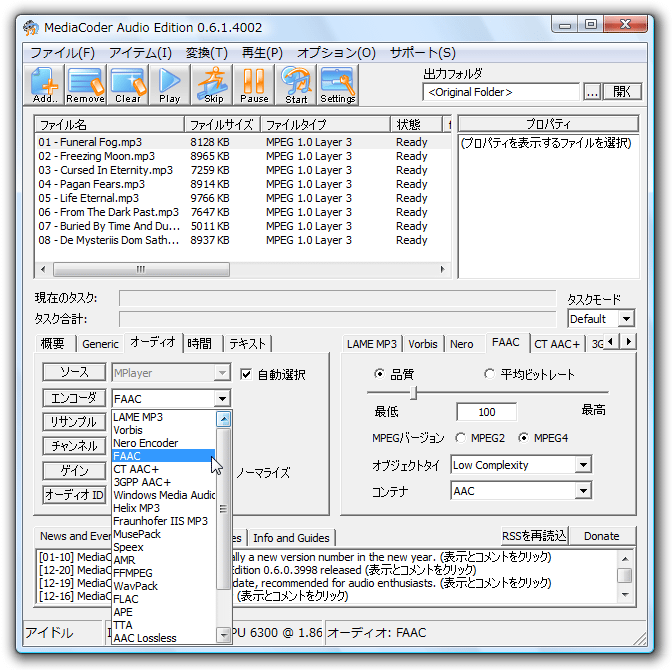Image resolution: width=672 pixels, height=670 pixels.
Task: Choose WavPack in encoder list
Action: pyautogui.click(x=164, y=586)
